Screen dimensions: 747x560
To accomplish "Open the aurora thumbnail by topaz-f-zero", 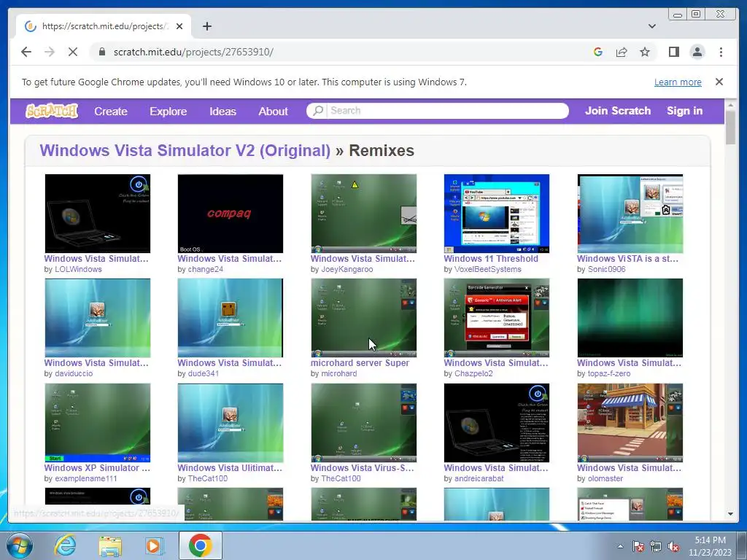I will click(x=630, y=318).
